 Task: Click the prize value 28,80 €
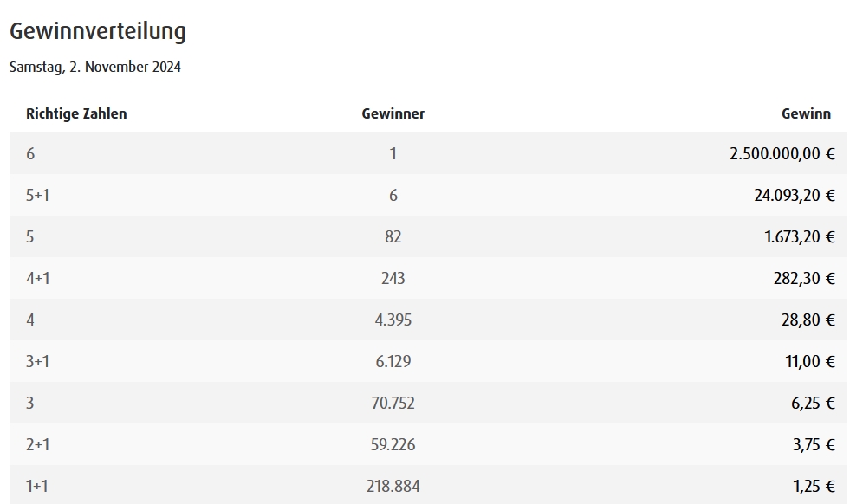(808, 320)
